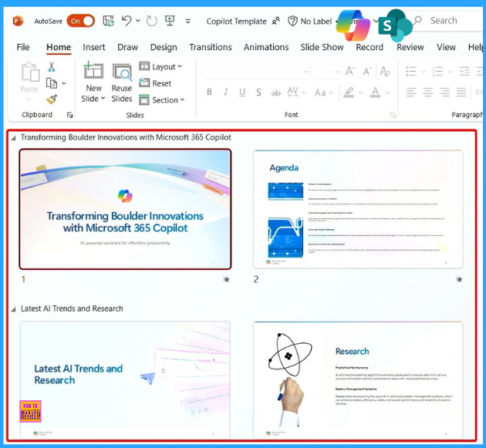Click the New Slide icon
The image size is (486, 448).
[x=93, y=70]
